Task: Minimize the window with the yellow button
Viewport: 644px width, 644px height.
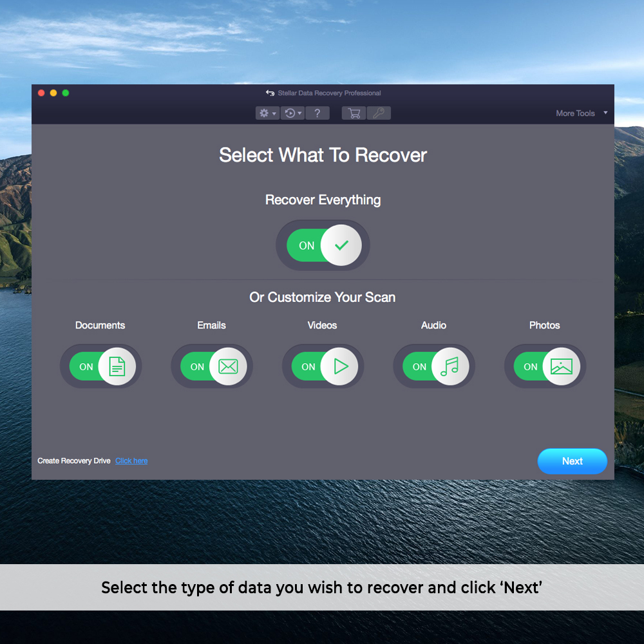Action: click(53, 93)
